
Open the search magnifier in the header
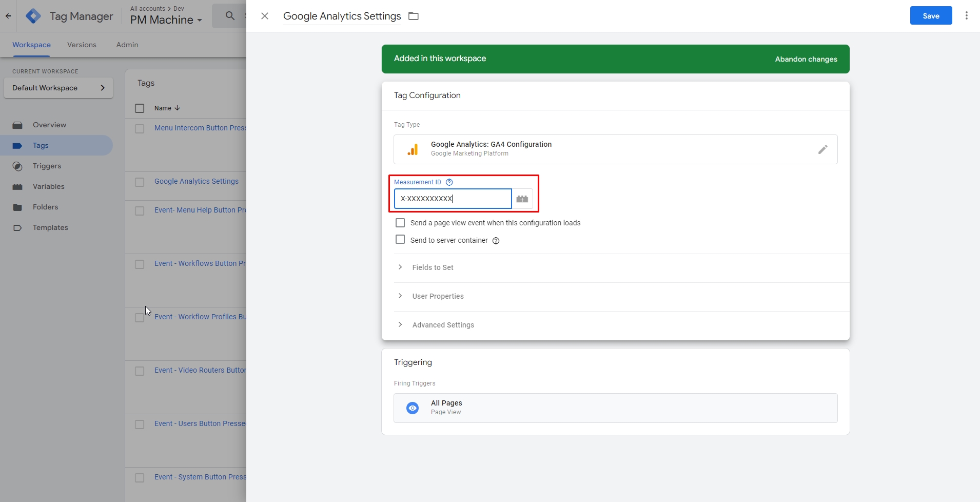click(x=230, y=16)
